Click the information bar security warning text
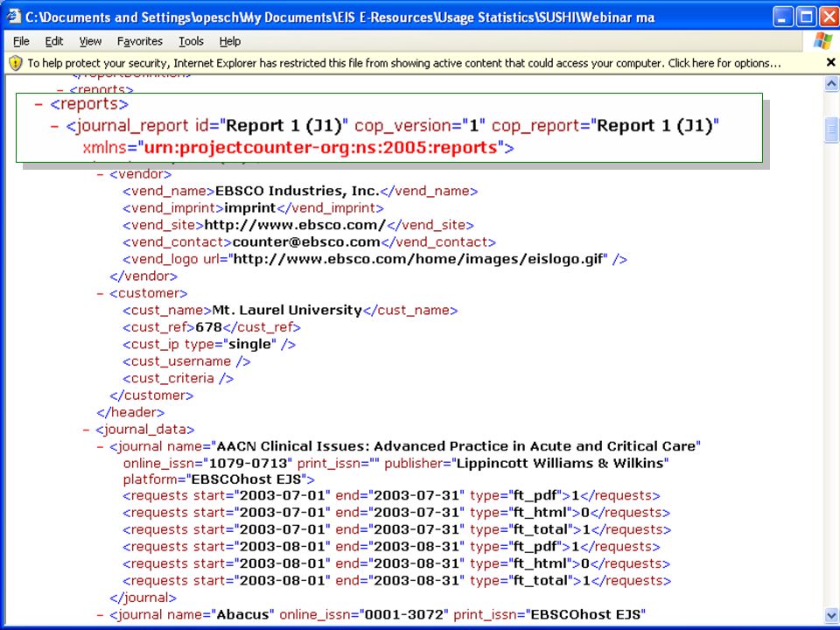The width and height of the screenshot is (840, 630). [404, 63]
